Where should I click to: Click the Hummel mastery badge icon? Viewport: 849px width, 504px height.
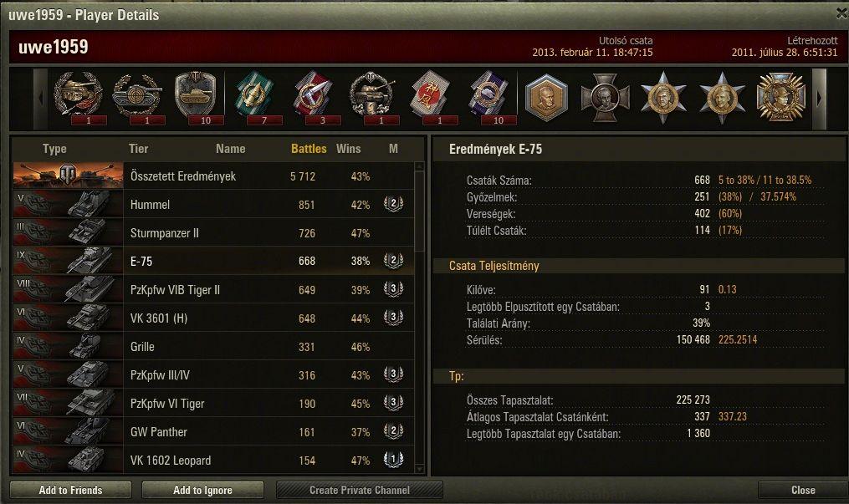tap(394, 204)
